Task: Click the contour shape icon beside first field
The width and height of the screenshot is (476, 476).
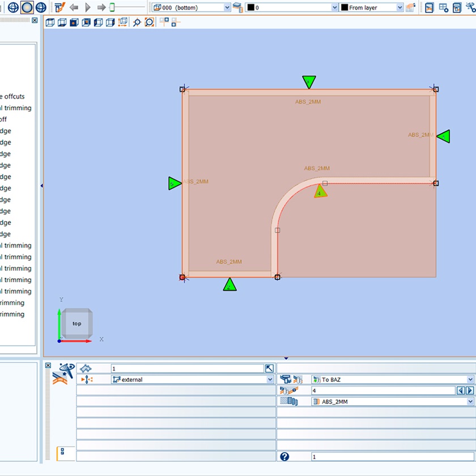Action: (86, 368)
